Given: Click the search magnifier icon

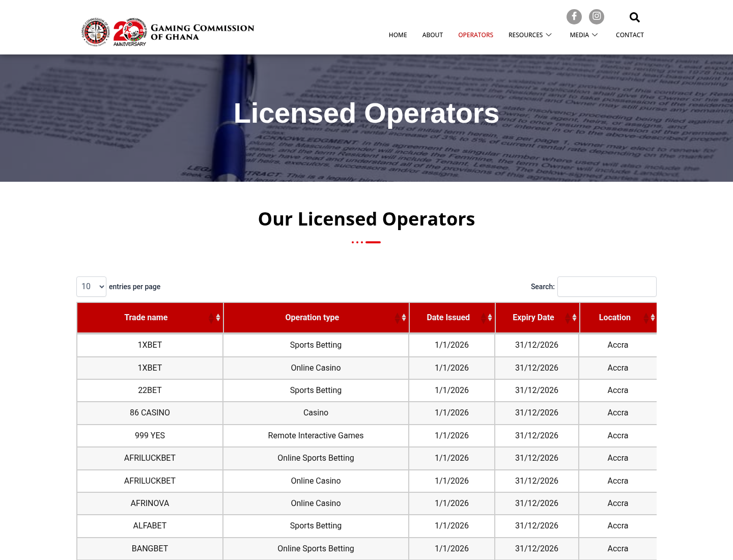Looking at the screenshot, I should point(634,17).
